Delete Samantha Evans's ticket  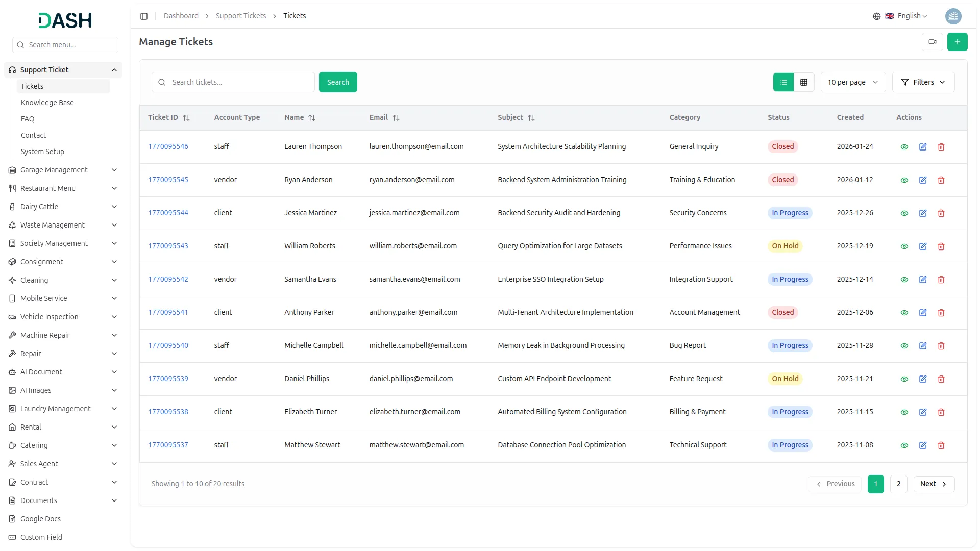tap(941, 280)
